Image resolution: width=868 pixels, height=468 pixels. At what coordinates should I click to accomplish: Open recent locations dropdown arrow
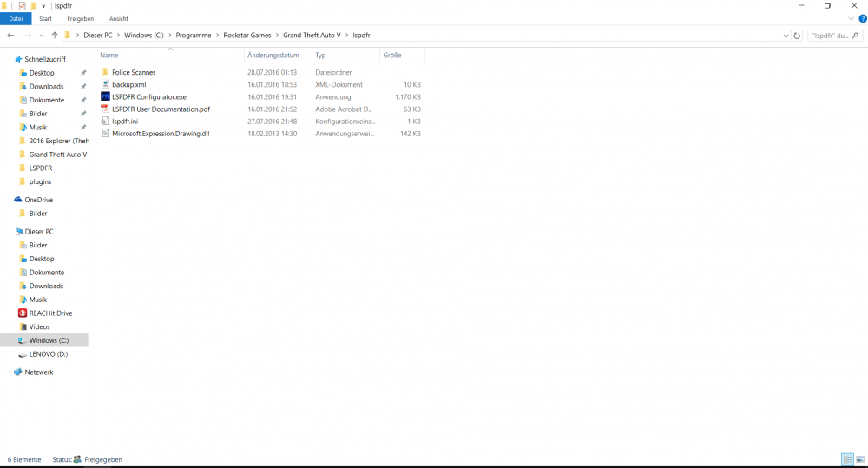42,36
